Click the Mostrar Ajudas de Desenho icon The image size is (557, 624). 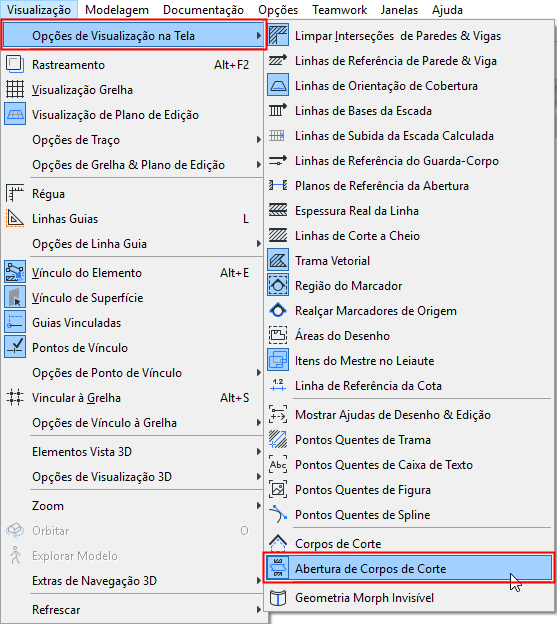point(278,414)
